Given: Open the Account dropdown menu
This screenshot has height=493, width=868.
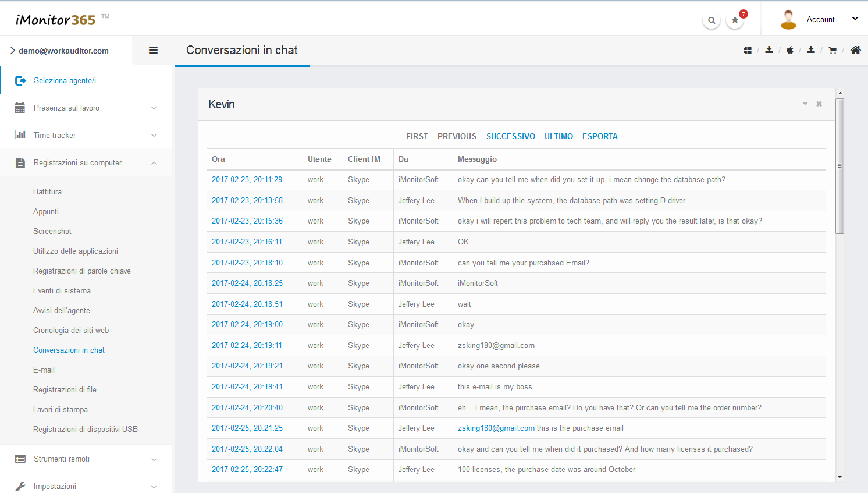Looking at the screenshot, I should (x=820, y=20).
